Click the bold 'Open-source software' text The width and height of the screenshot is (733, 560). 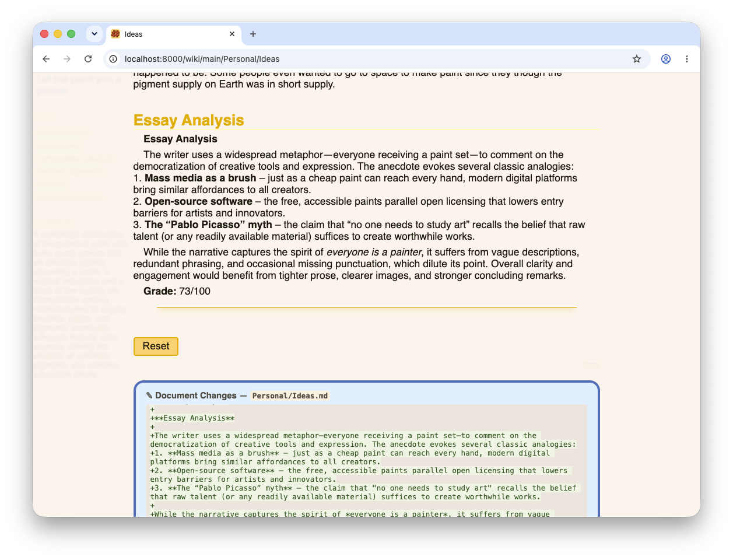pyautogui.click(x=198, y=201)
